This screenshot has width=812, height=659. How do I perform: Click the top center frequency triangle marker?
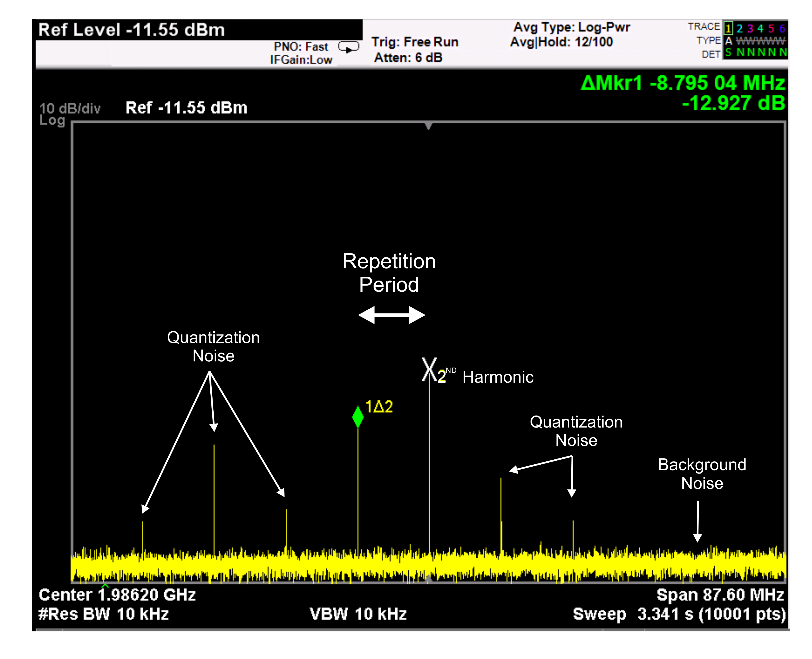(428, 126)
